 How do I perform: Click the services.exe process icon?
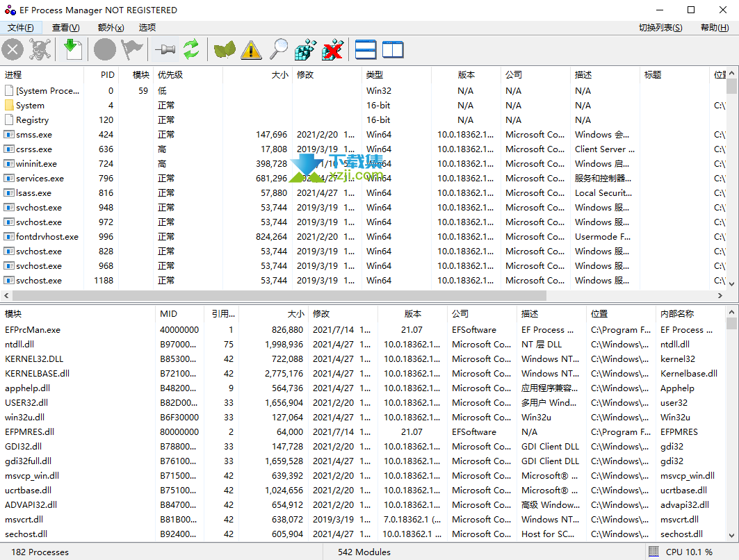tap(9, 179)
